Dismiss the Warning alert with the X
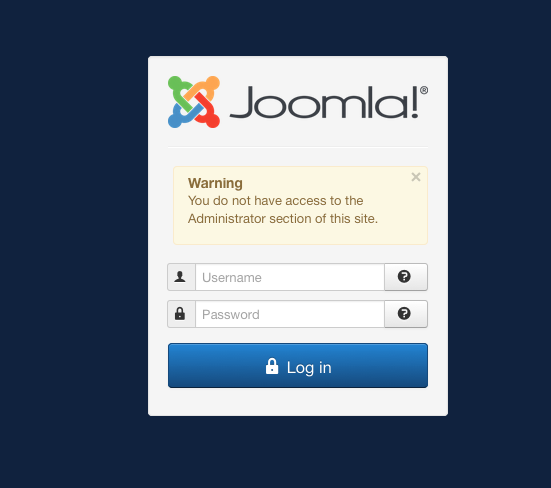This screenshot has height=488, width=551. [416, 177]
